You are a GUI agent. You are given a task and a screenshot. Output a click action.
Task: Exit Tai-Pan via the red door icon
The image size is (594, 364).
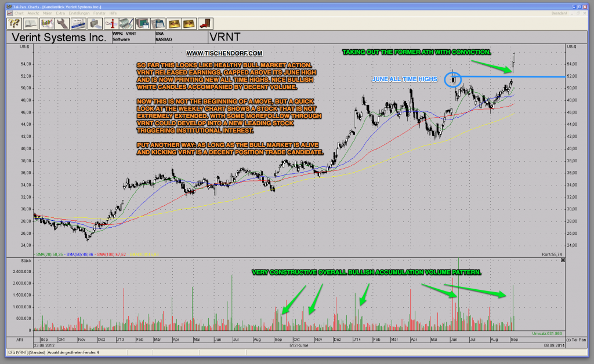pos(205,24)
